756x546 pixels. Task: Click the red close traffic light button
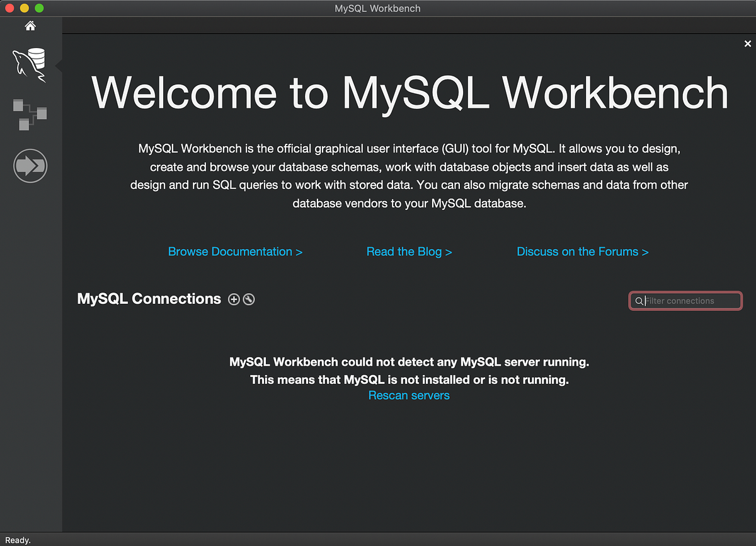coord(9,8)
